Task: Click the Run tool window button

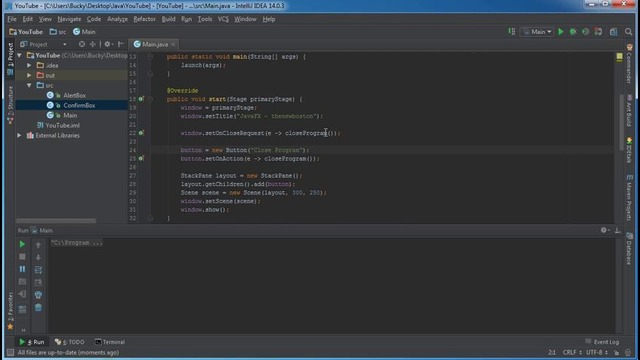Action: (x=32, y=342)
